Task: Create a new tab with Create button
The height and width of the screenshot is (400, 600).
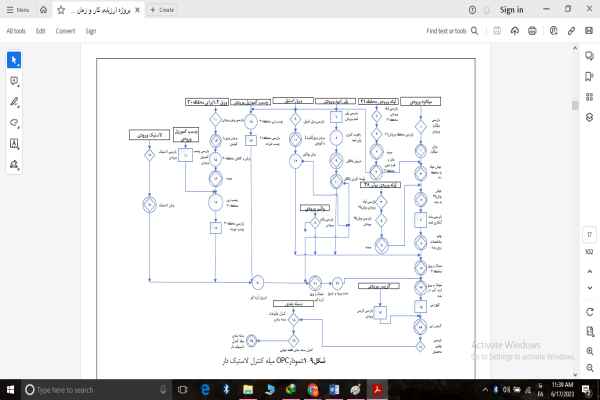Action: [x=162, y=9]
